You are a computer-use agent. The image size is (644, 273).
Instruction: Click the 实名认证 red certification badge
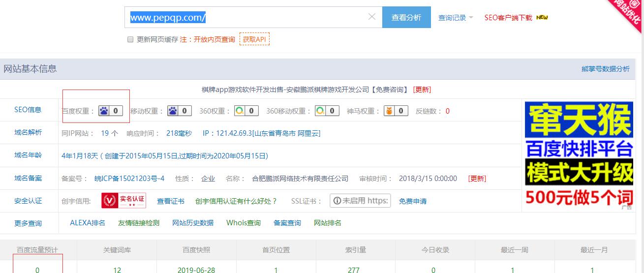click(124, 201)
